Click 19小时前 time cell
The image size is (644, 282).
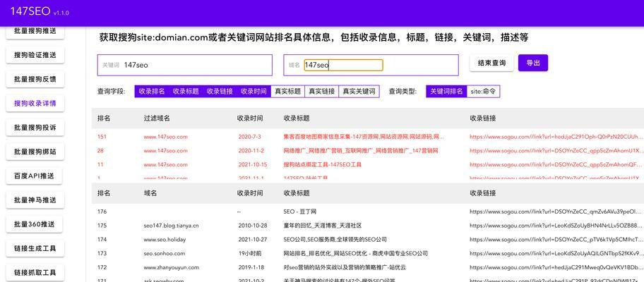pyautogui.click(x=250, y=254)
